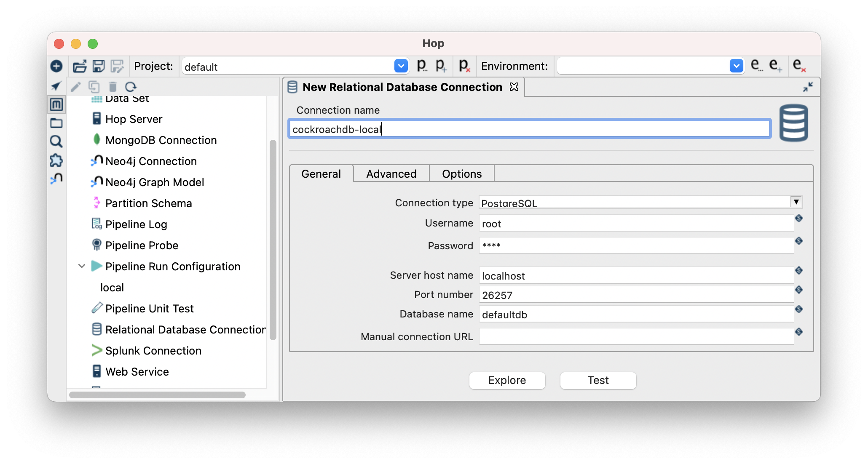Click the trash delete metadata icon

[113, 87]
